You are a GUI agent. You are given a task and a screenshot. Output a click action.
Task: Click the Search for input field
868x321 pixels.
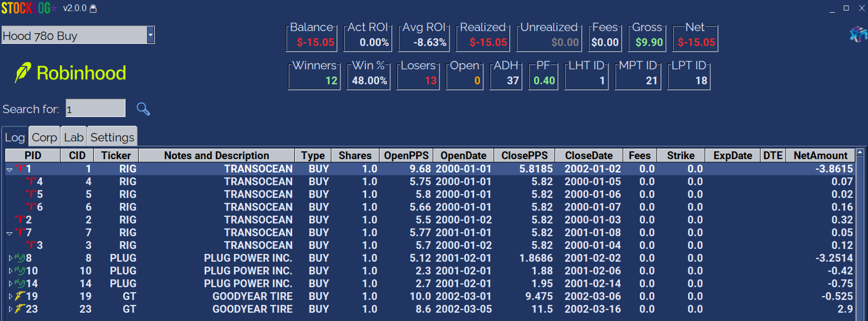click(x=95, y=109)
